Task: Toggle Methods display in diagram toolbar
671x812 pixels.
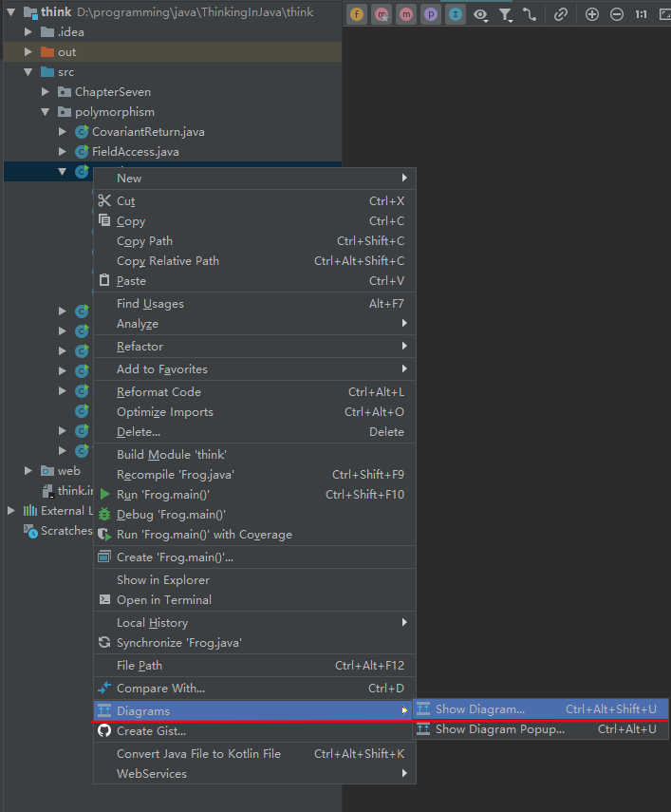Action: pos(406,14)
